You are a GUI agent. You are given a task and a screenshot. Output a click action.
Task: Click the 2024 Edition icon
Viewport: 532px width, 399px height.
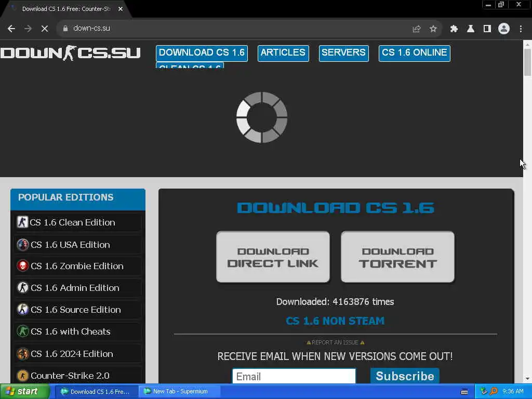coord(23,353)
